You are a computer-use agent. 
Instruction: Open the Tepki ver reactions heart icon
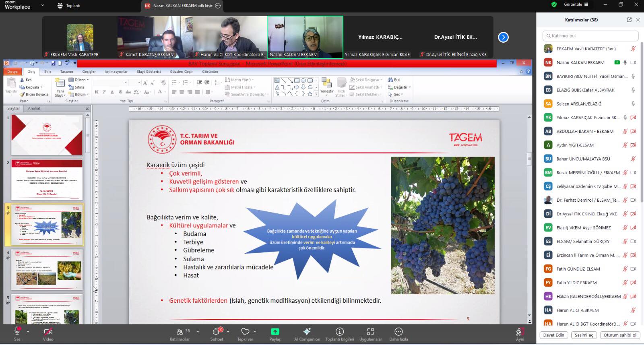click(x=245, y=332)
